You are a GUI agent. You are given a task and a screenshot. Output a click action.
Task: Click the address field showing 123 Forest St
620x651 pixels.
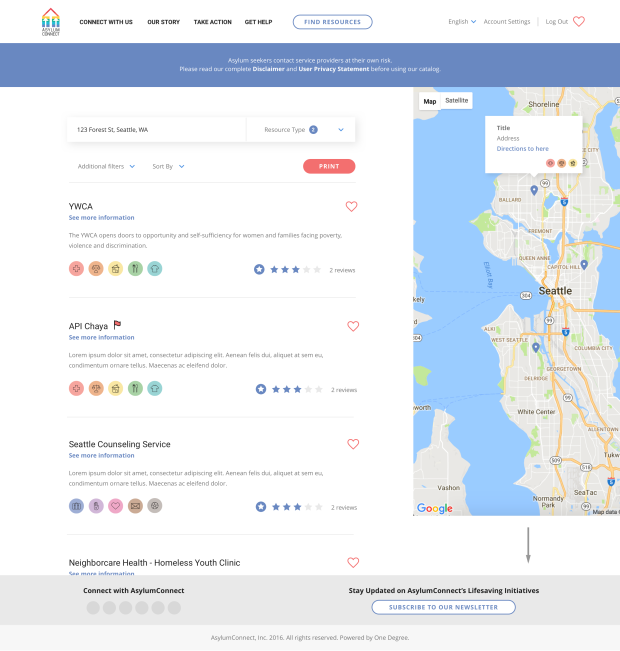click(x=157, y=130)
